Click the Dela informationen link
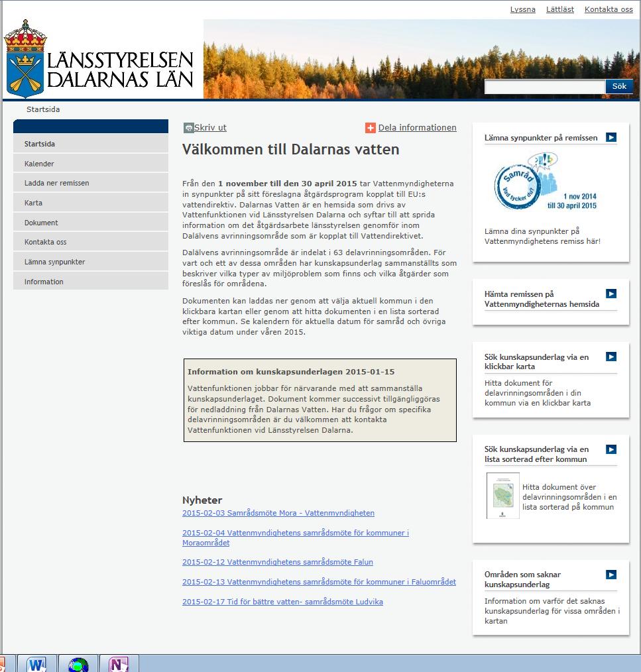 (x=417, y=128)
